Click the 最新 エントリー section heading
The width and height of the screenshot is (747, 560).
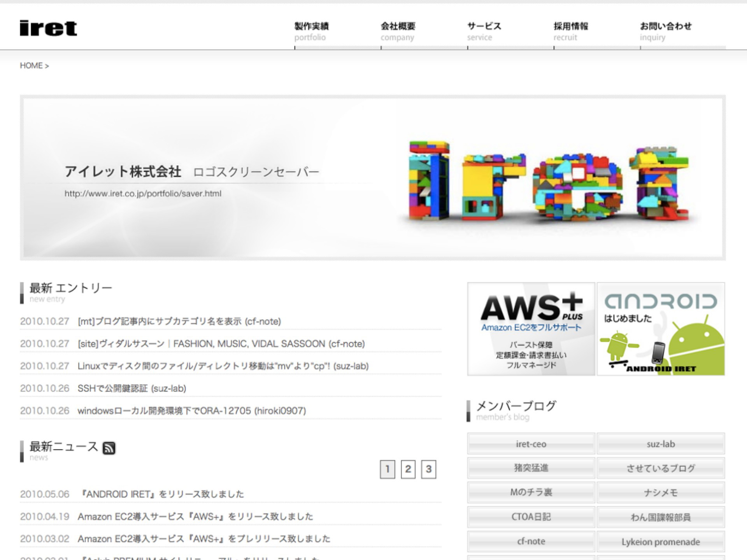pyautogui.click(x=71, y=288)
